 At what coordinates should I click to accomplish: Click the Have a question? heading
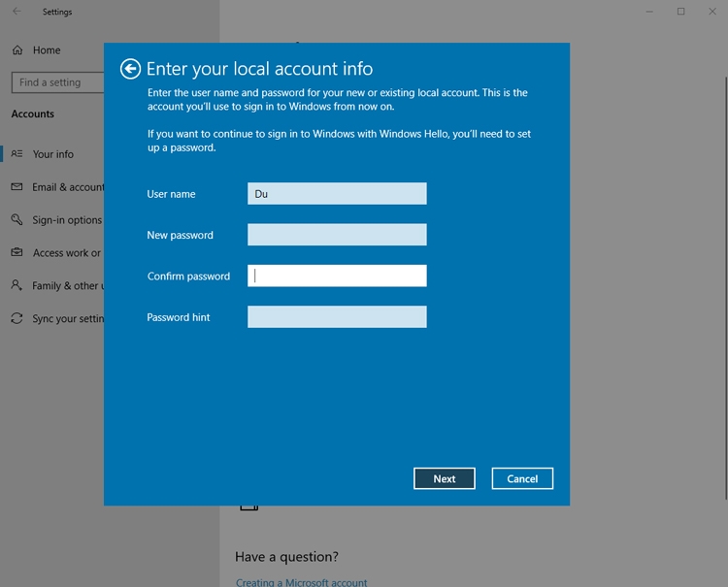tap(286, 556)
